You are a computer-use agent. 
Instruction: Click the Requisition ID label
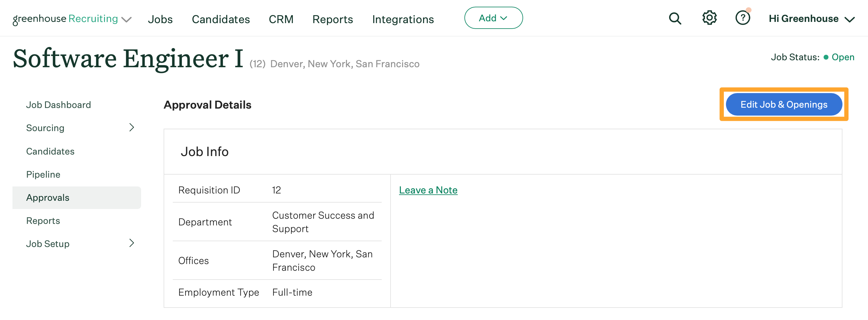coord(209,190)
